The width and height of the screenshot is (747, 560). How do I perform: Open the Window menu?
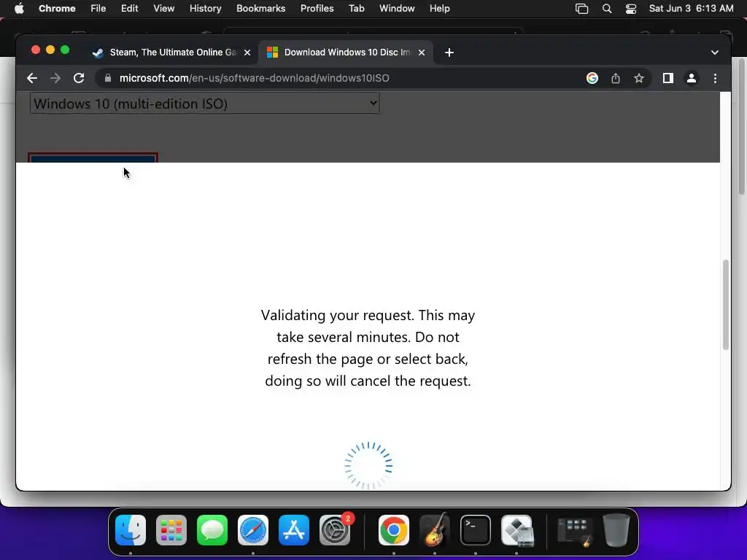397,9
